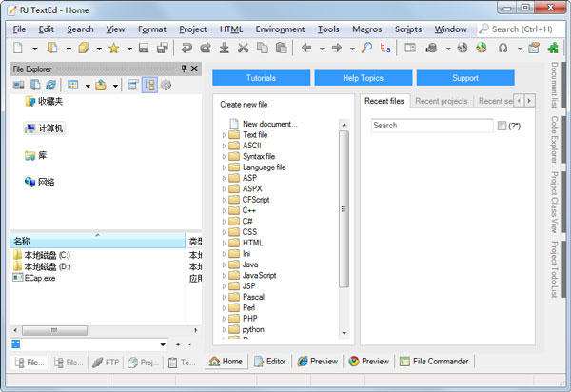Image resolution: width=571 pixels, height=392 pixels.
Task: Click the folder-up icon in File Explorer
Action: coord(101,85)
